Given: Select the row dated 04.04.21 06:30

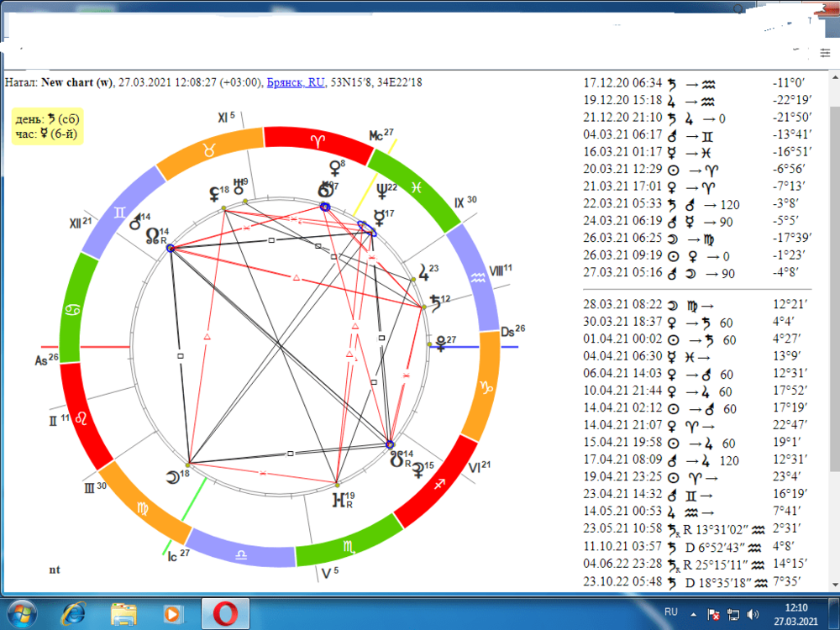Looking at the screenshot, I should pos(697,356).
